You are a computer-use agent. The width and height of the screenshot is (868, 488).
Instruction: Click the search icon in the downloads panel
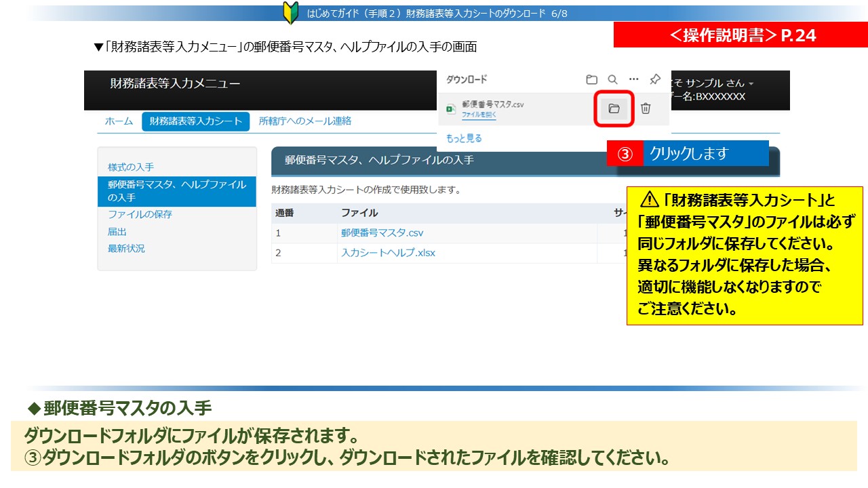pos(612,79)
